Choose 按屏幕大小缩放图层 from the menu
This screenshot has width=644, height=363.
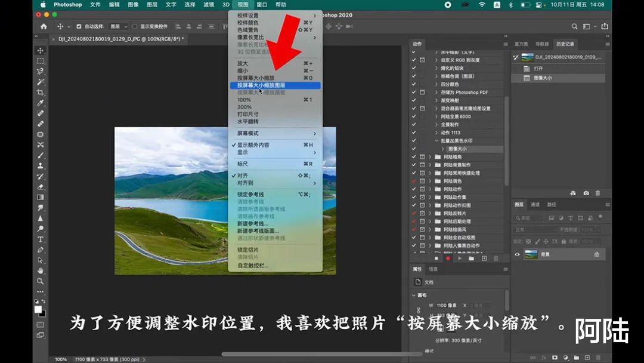click(x=275, y=85)
